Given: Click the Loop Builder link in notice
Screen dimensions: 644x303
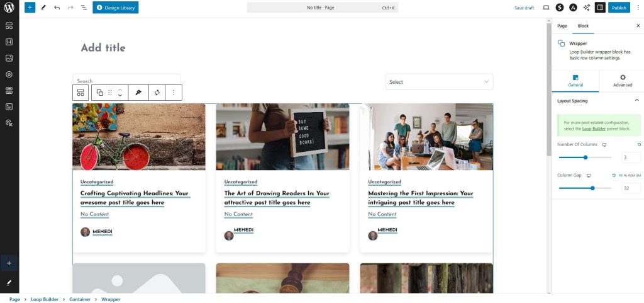Looking at the screenshot, I should coord(593,129).
